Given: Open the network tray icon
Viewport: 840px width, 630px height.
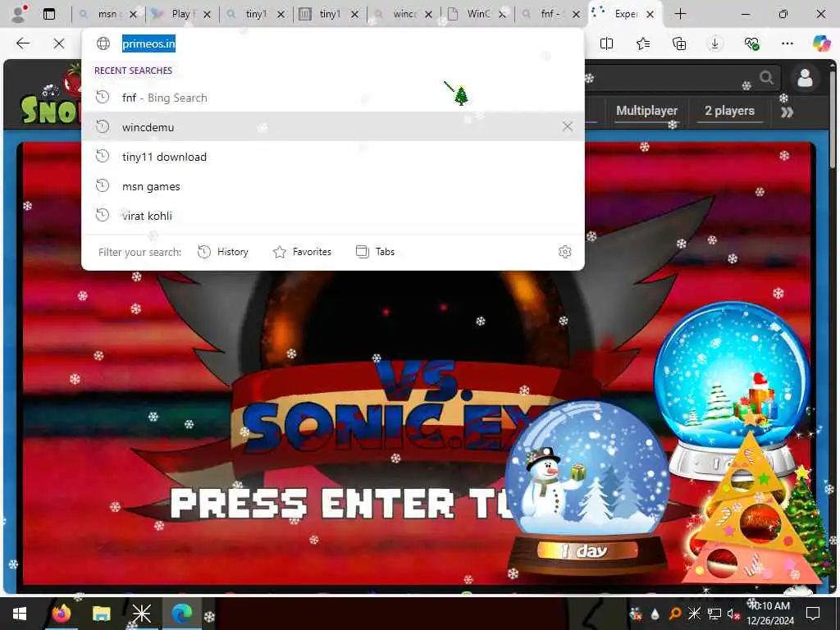Looking at the screenshot, I should pyautogui.click(x=714, y=614).
